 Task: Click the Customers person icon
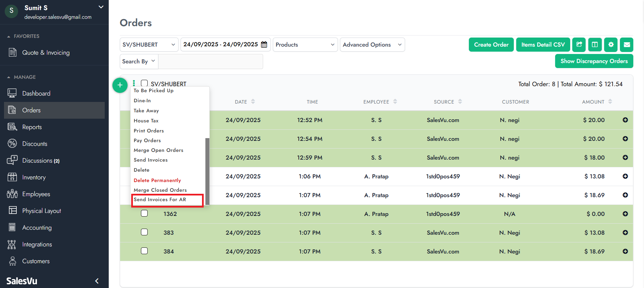[12, 261]
